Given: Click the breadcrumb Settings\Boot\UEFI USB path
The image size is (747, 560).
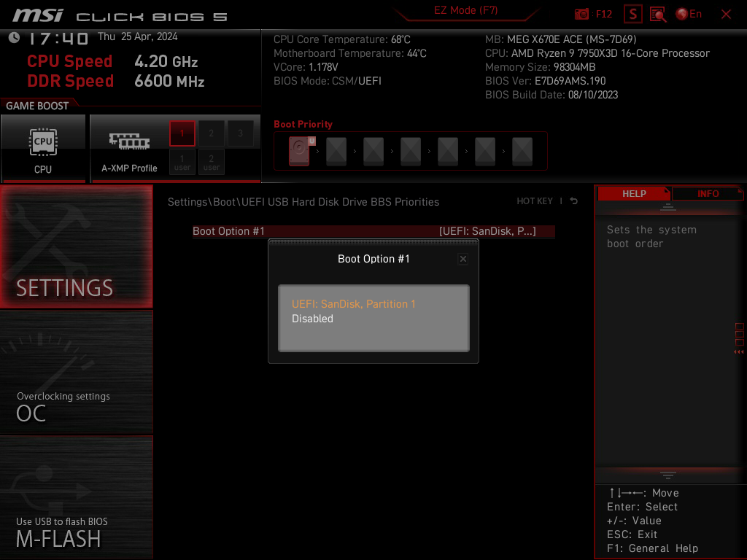Looking at the screenshot, I should click(303, 202).
